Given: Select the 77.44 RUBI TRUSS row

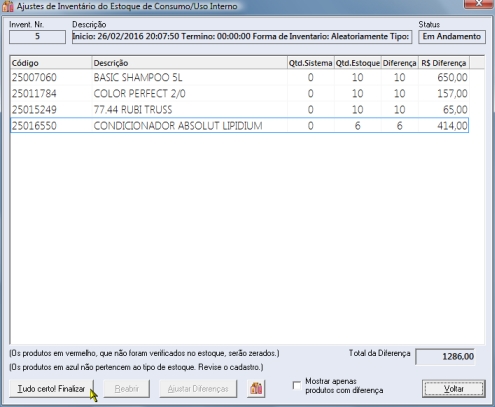Looking at the screenshot, I should tap(239, 110).
